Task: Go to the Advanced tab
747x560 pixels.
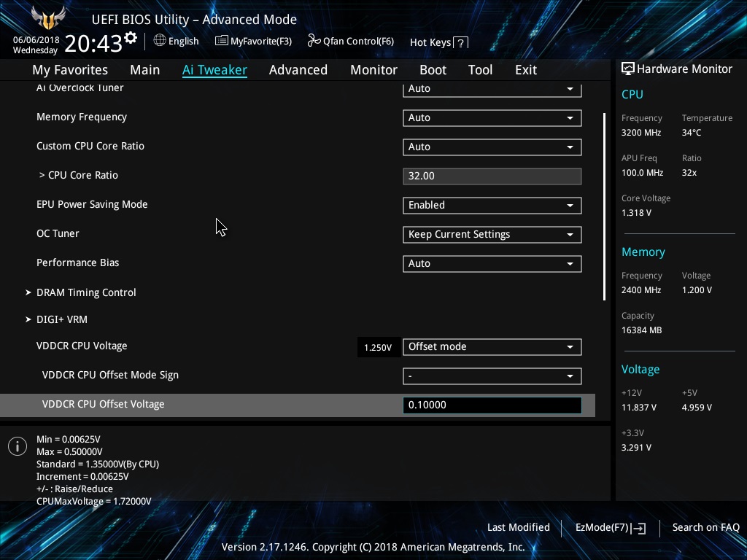Action: [x=298, y=70]
